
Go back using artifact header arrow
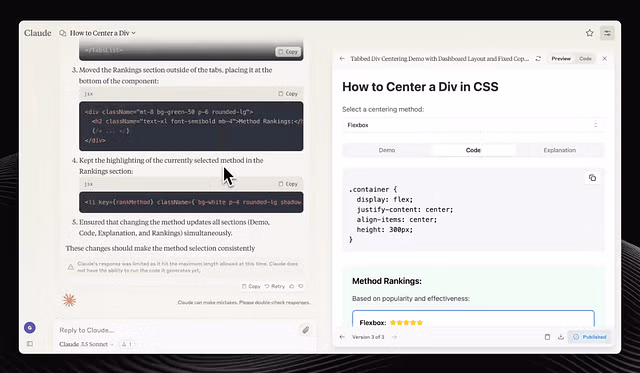342,59
